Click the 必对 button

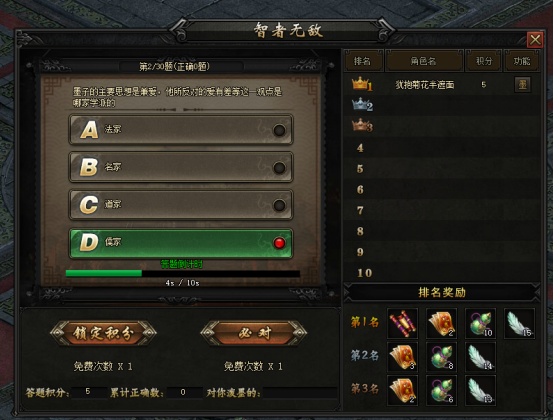[x=254, y=333]
